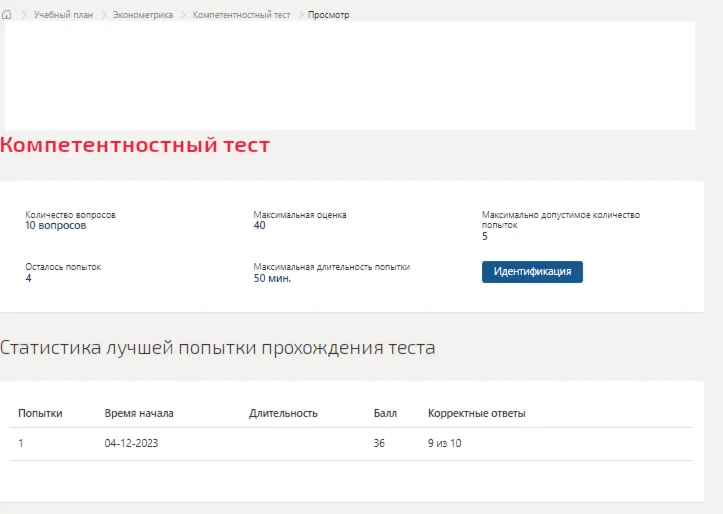Click the 9 из 10 result cell

pos(445,443)
